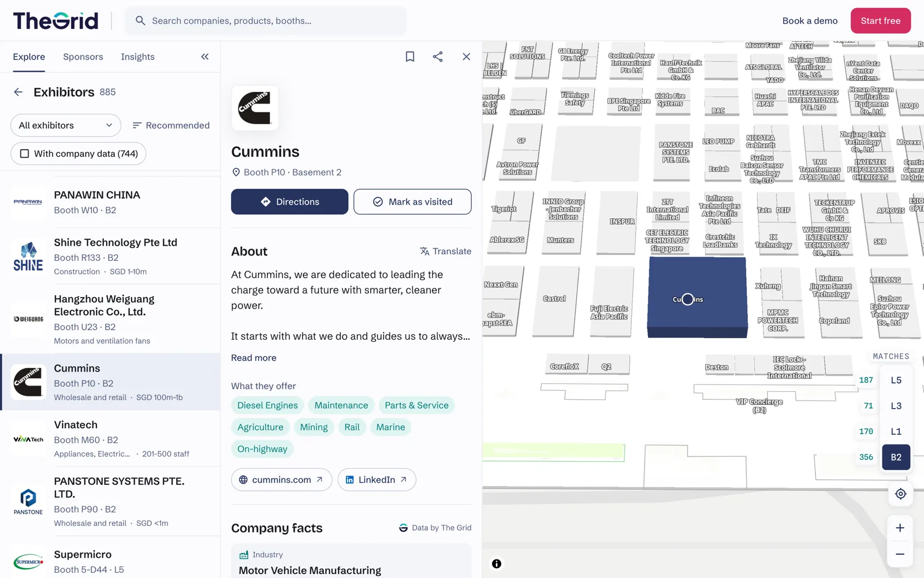Select floor level L3
924x578 pixels.
896,406
